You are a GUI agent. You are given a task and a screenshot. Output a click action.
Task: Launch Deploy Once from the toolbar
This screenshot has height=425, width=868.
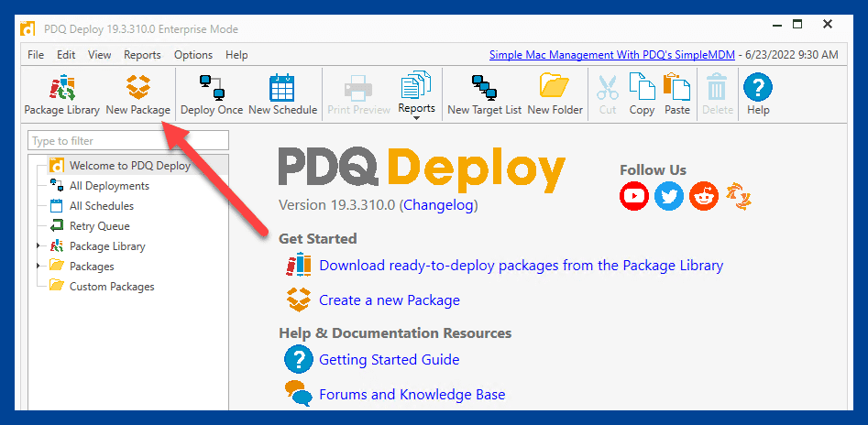click(x=212, y=95)
